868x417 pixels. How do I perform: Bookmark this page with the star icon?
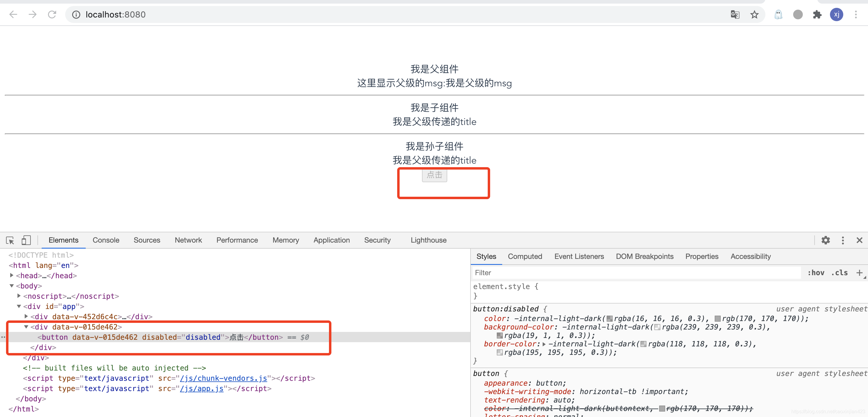pos(754,14)
